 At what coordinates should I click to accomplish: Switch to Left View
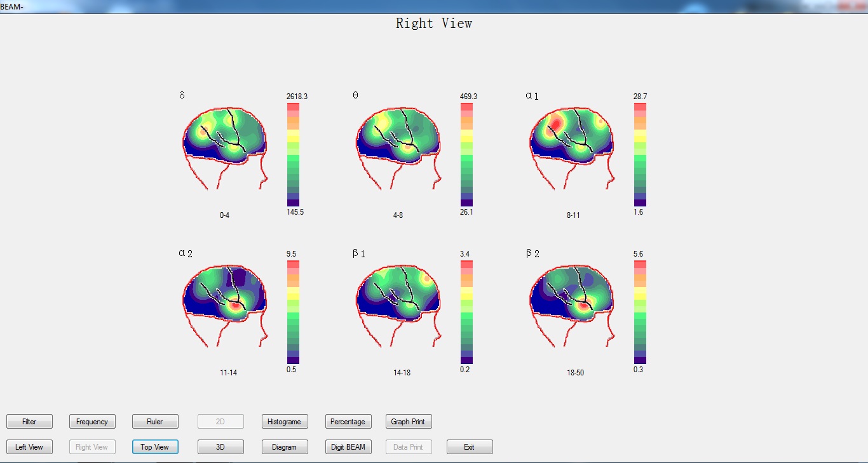coord(29,447)
